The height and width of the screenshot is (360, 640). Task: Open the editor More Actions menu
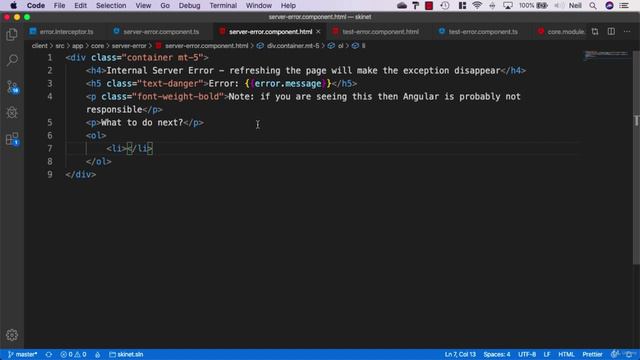627,31
